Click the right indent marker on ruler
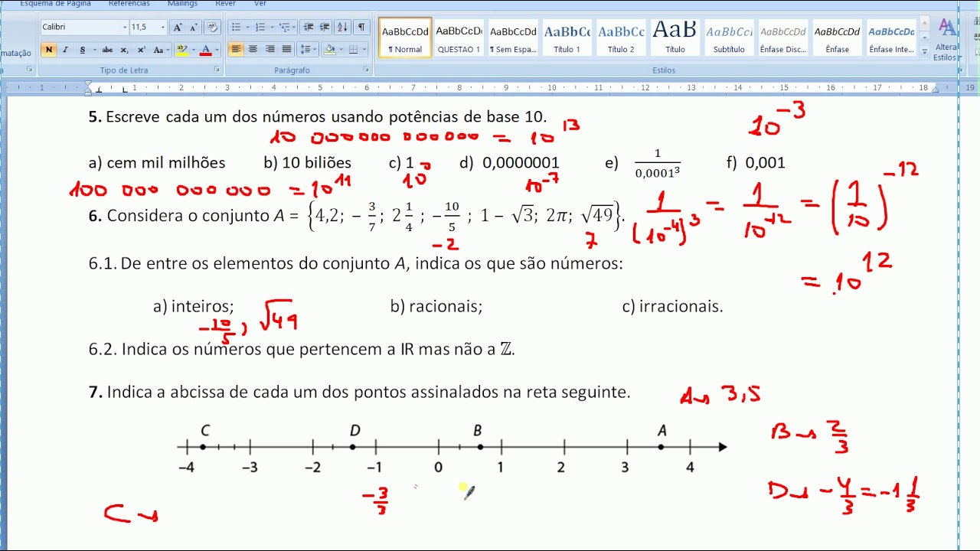The width and height of the screenshot is (980, 551). click(x=935, y=90)
